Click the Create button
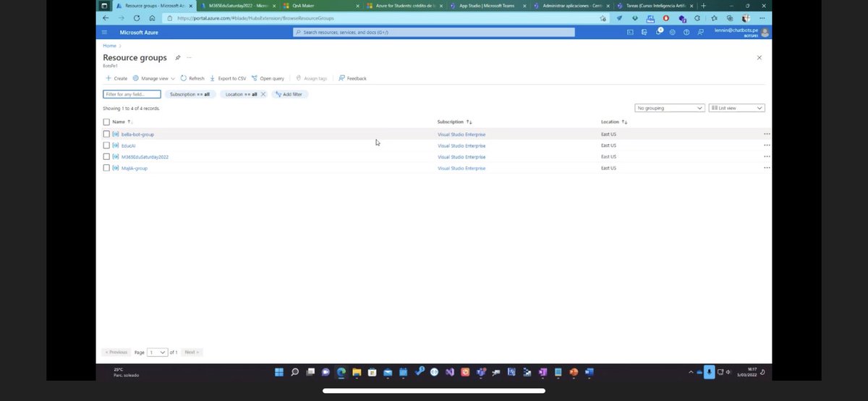868x401 pixels. 116,78
